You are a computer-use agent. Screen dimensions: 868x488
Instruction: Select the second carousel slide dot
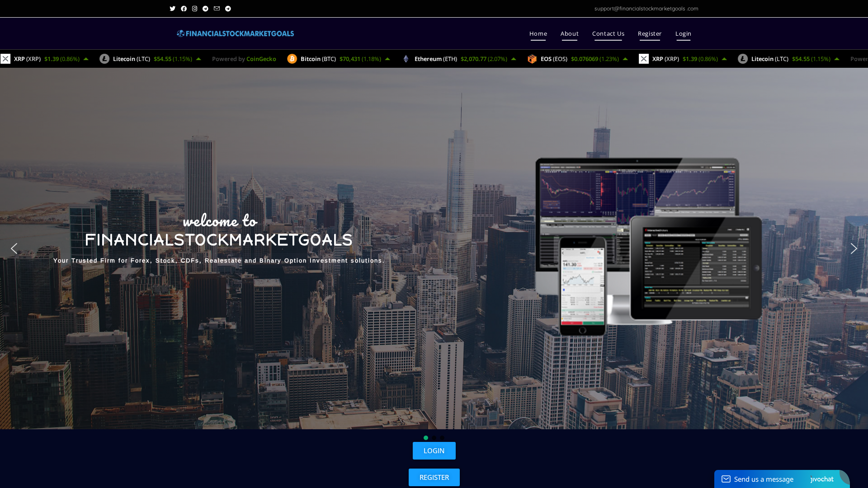click(x=434, y=438)
